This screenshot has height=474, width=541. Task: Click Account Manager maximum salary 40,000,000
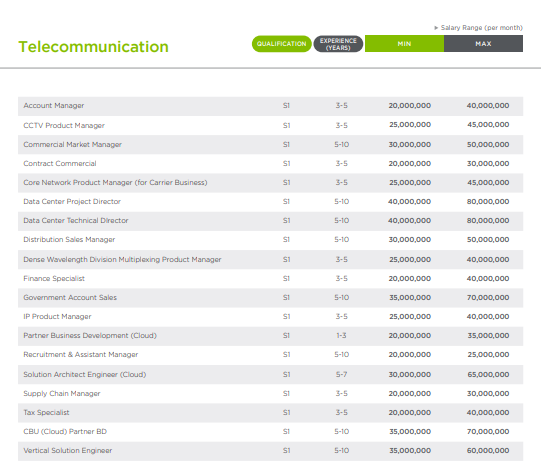pos(488,106)
